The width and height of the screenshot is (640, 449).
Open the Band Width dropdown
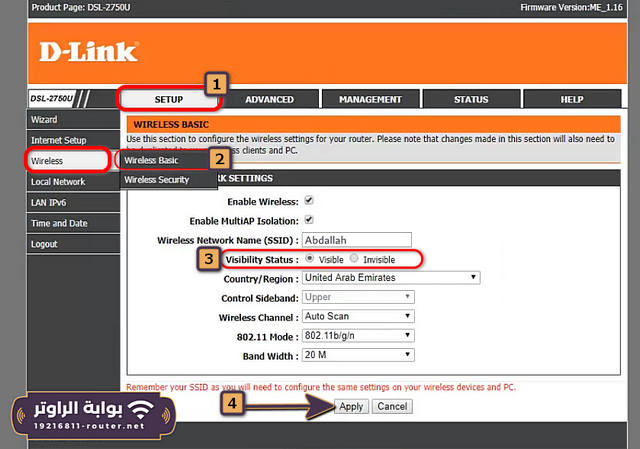358,355
